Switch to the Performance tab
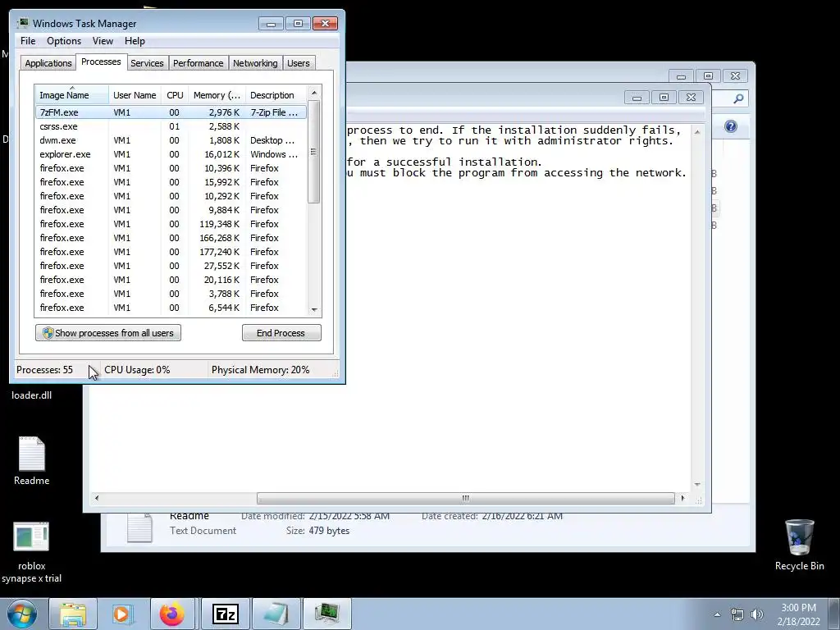This screenshot has height=630, width=840. pyautogui.click(x=198, y=63)
